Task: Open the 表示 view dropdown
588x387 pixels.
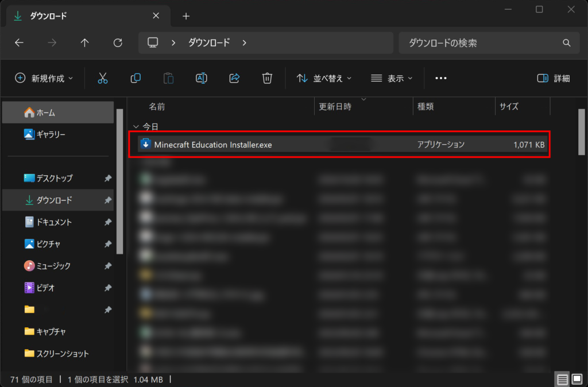Action: click(x=392, y=78)
